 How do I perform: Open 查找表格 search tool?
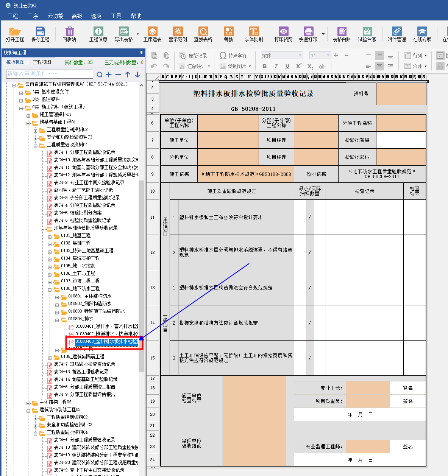[x=203, y=34]
